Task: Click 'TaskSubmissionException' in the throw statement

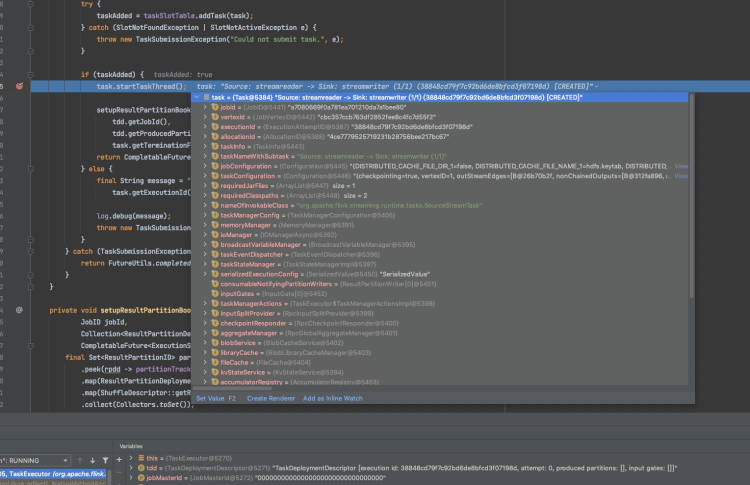Action: tap(182, 39)
